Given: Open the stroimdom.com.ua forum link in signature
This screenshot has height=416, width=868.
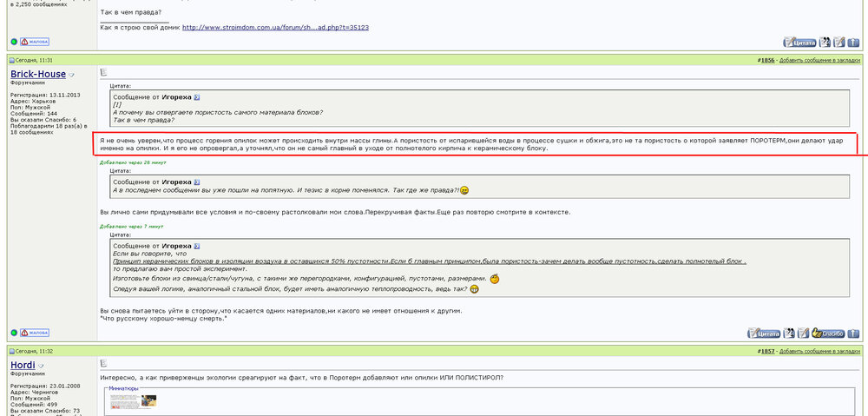Looking at the screenshot, I should click(x=276, y=27).
